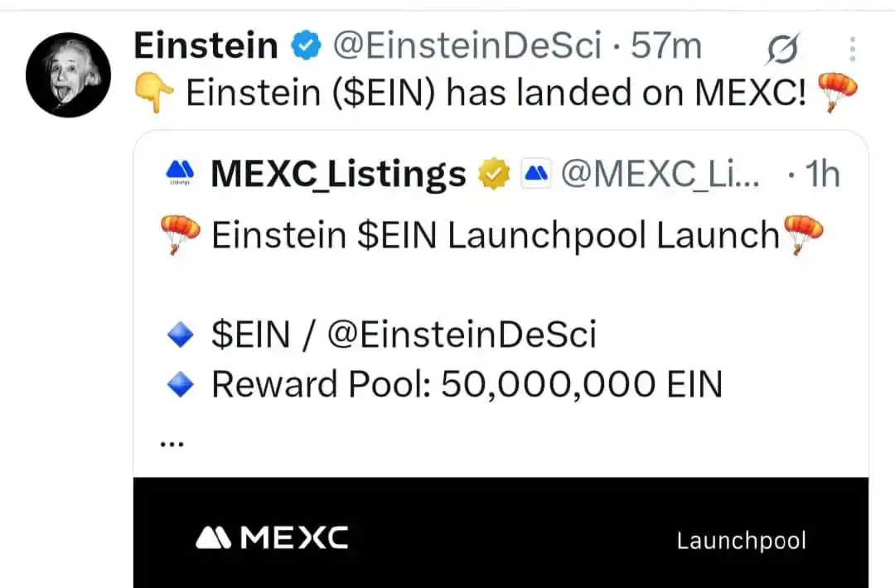The width and height of the screenshot is (895, 588).
Task: Click the parachute emoji after MEXC!
Action: tap(837, 91)
